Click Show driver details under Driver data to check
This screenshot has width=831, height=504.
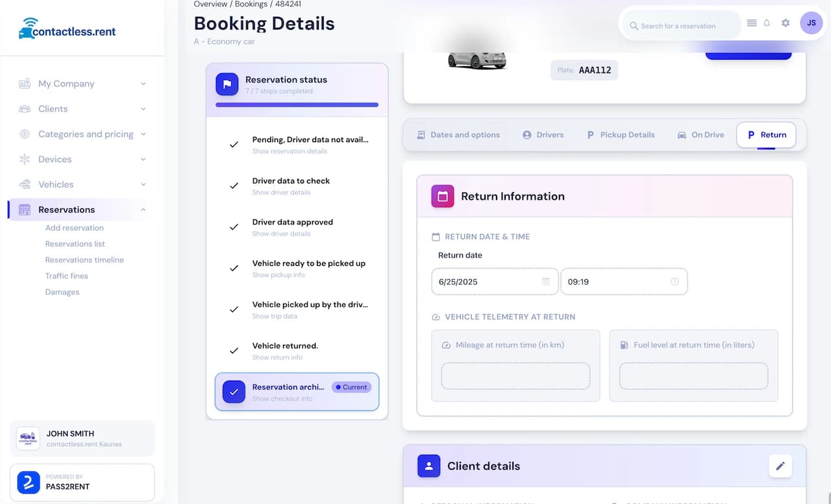click(281, 193)
